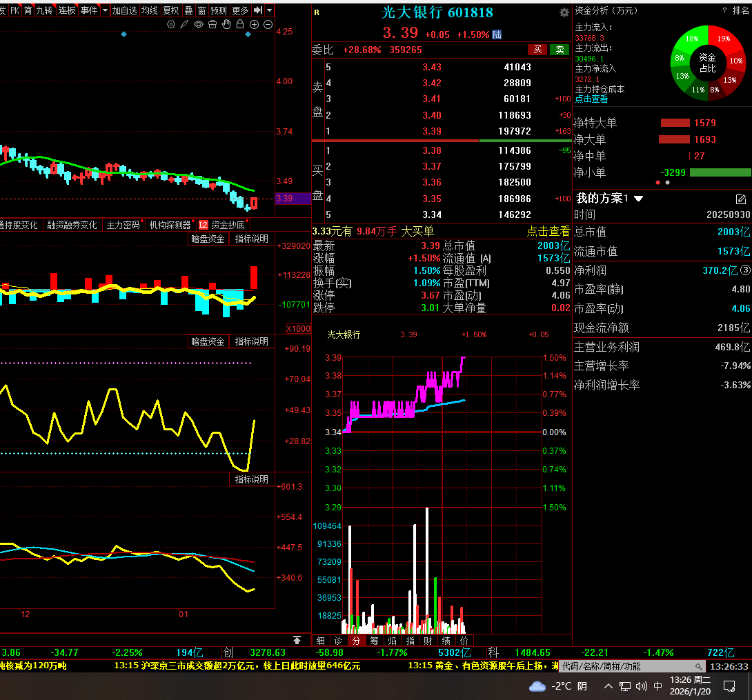Click the circled 3 icon next to 净利润
752x700 pixels.
(x=745, y=270)
